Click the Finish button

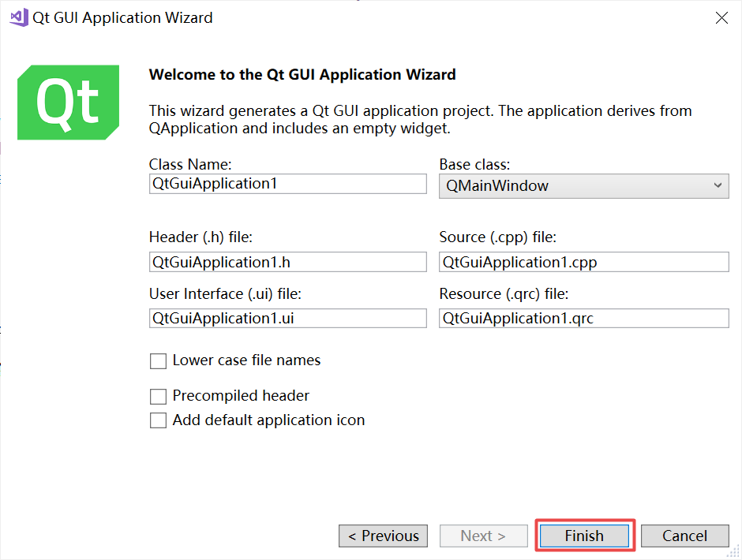tap(584, 536)
